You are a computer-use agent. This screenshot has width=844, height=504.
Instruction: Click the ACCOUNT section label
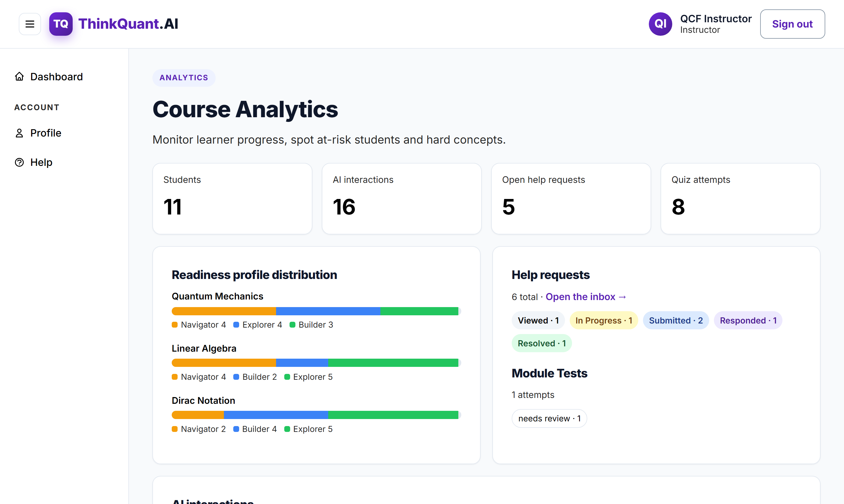(x=37, y=107)
